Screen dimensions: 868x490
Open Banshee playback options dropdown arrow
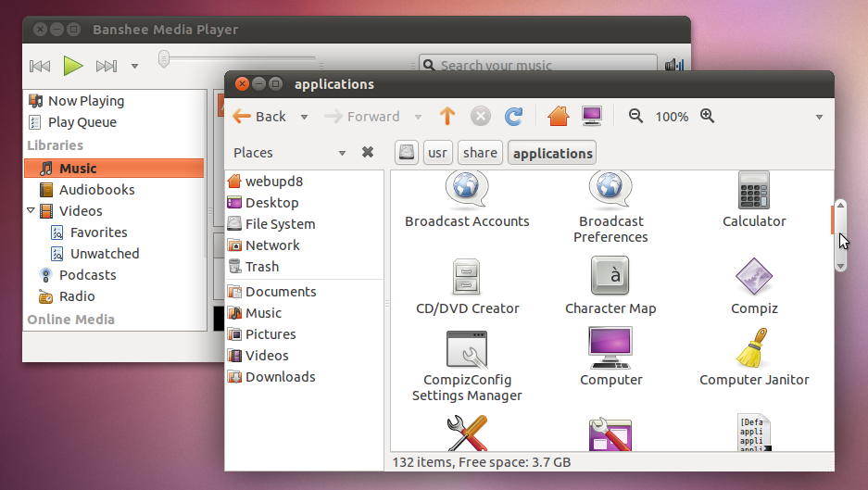[x=134, y=67]
